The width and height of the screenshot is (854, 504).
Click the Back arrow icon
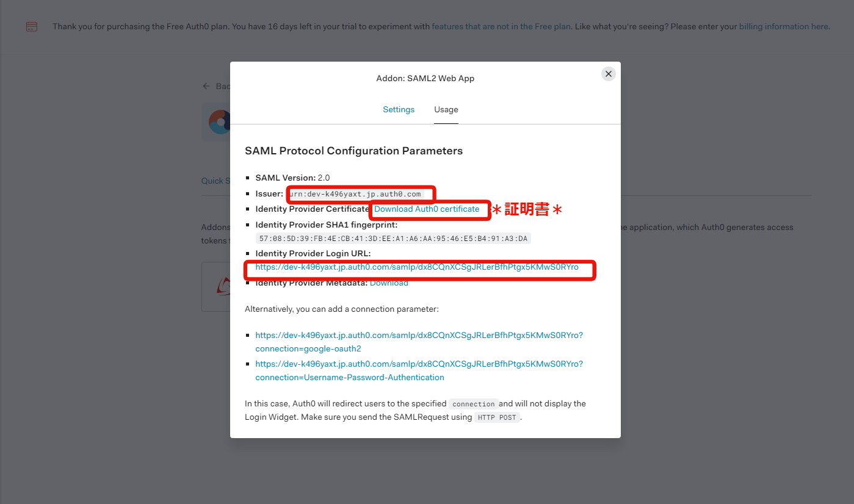click(x=206, y=86)
